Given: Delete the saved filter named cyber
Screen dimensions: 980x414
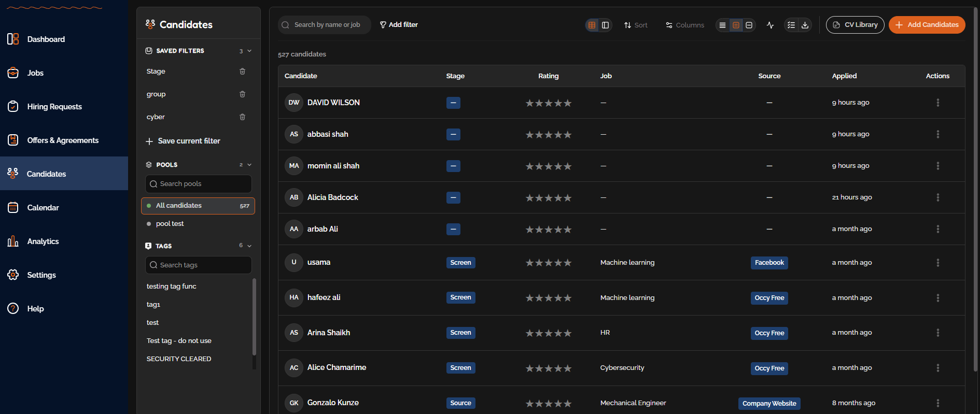Looking at the screenshot, I should [x=242, y=117].
